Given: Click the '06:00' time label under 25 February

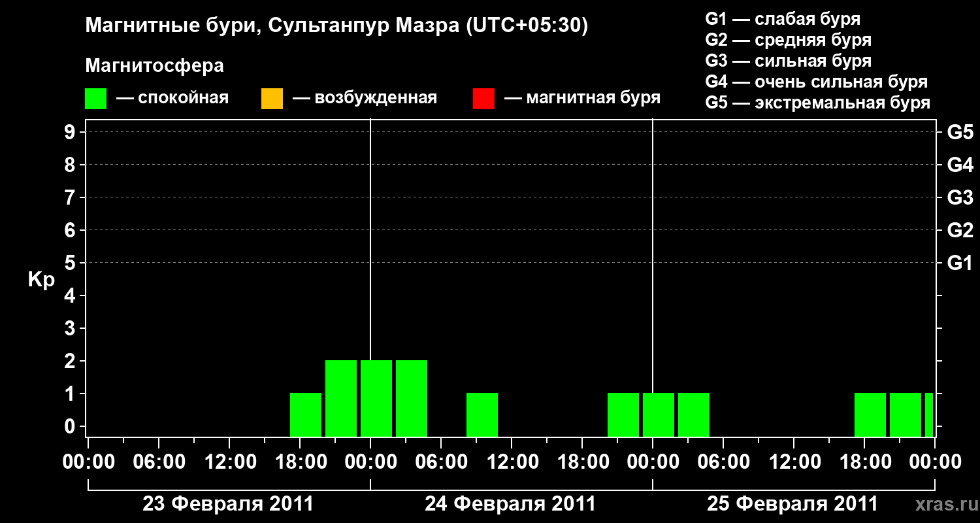Looking at the screenshot, I should tap(723, 462).
